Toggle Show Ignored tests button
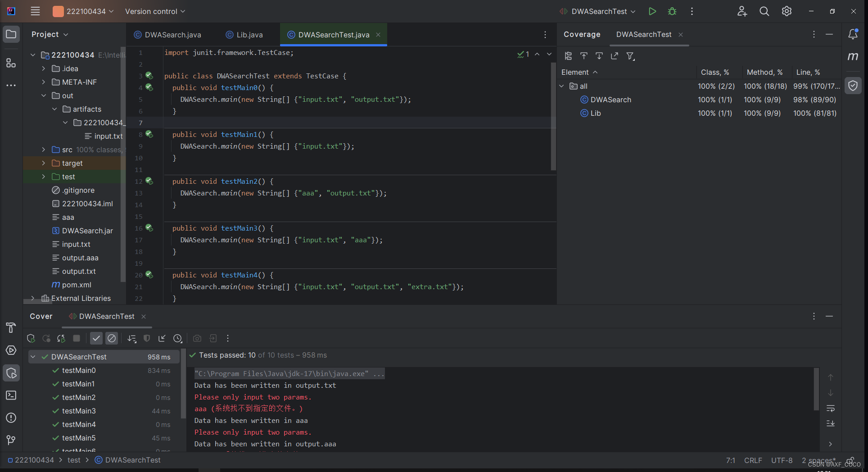The height and width of the screenshot is (472, 868). pyautogui.click(x=112, y=338)
